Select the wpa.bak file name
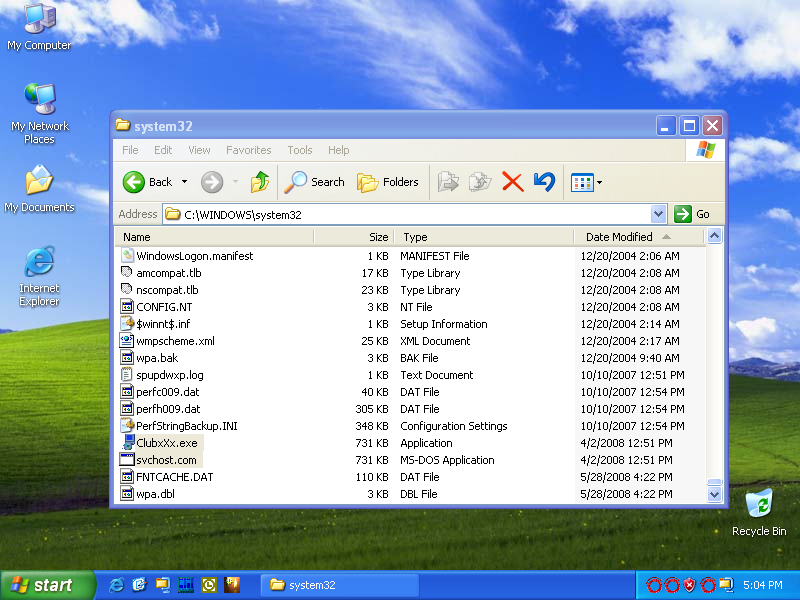 tap(157, 358)
